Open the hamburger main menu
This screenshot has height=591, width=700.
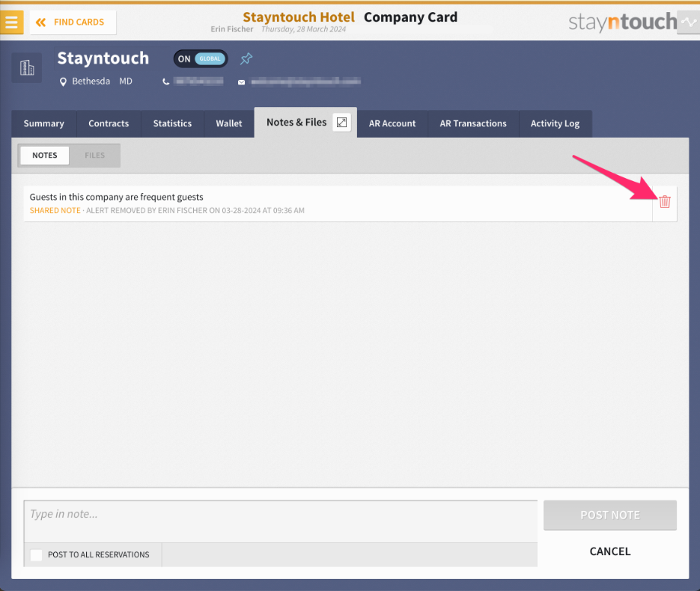[x=11, y=22]
